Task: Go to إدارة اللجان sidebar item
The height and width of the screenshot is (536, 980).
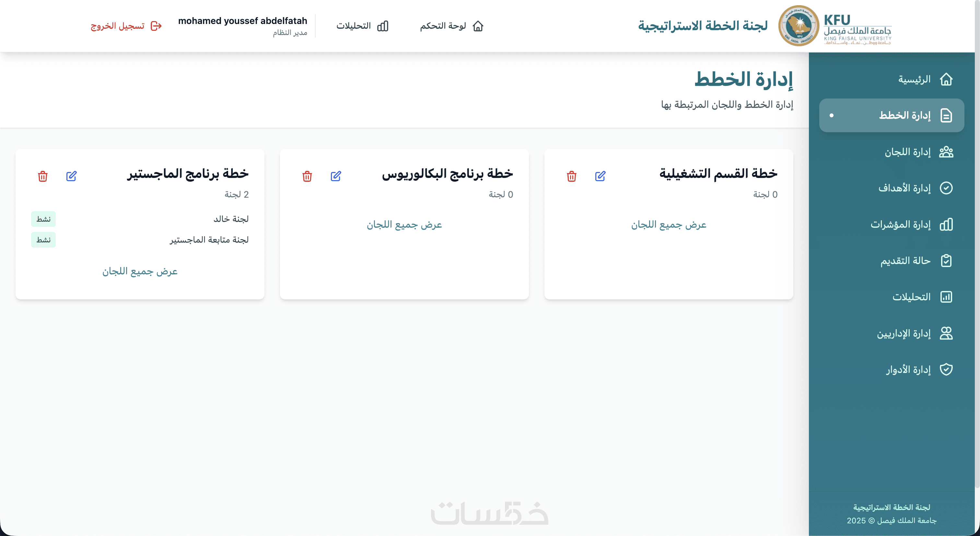Action: (907, 152)
